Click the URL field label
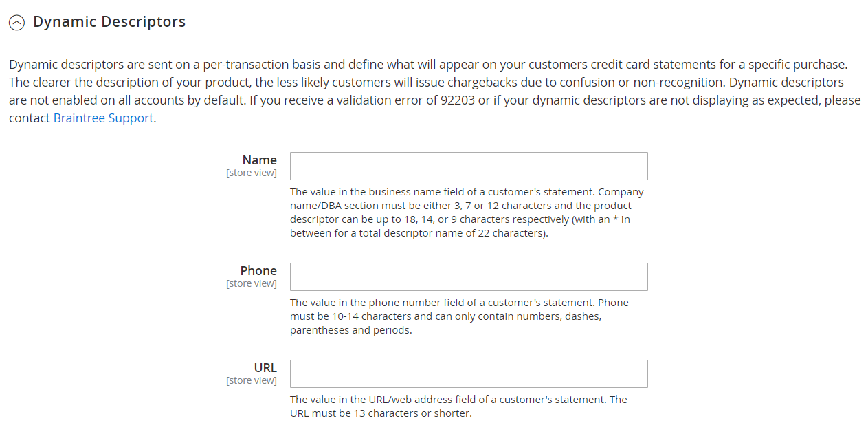The width and height of the screenshot is (868, 434). [265, 367]
